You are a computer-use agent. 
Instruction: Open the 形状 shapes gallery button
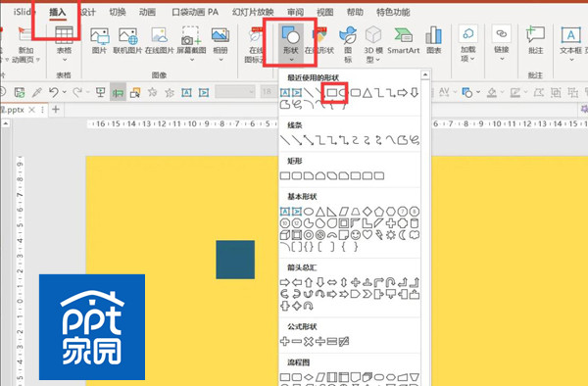click(x=291, y=44)
